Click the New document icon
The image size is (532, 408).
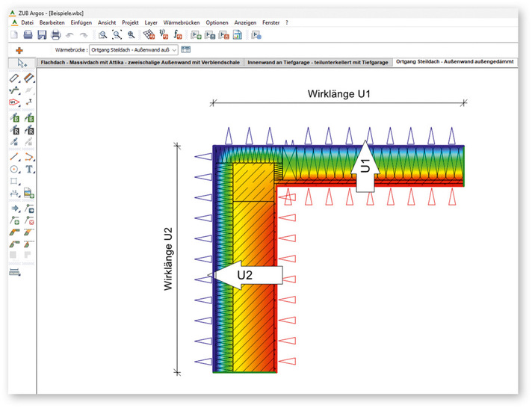click(x=15, y=34)
